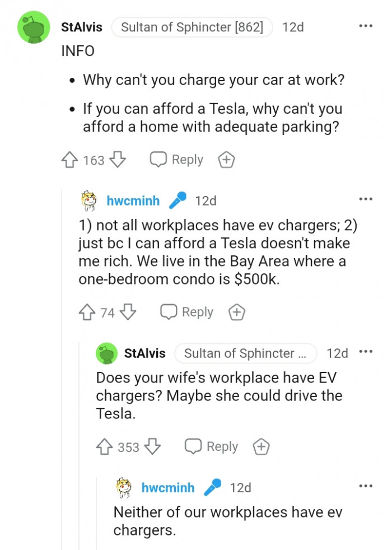
Task: Downvote the reply with 74 points
Action: [128, 312]
